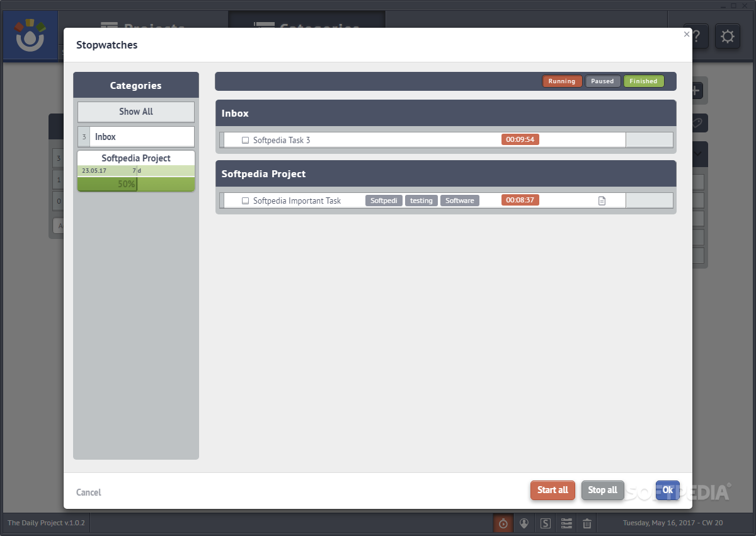Click the grey end box on Softpedia Task 3 row
The width and height of the screenshot is (756, 536).
click(650, 140)
